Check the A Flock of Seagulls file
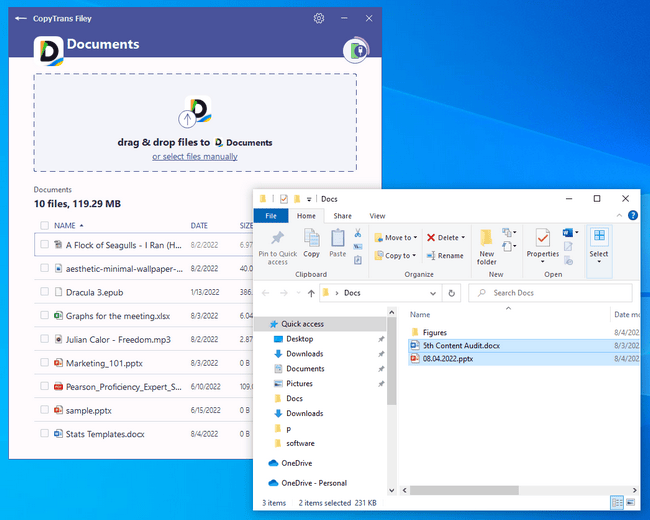650x520 pixels. click(44, 244)
